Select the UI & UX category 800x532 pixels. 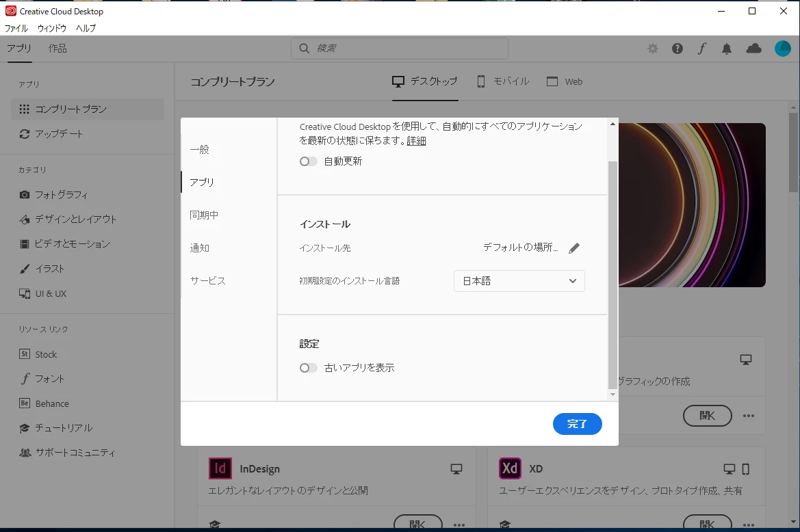[x=43, y=293]
